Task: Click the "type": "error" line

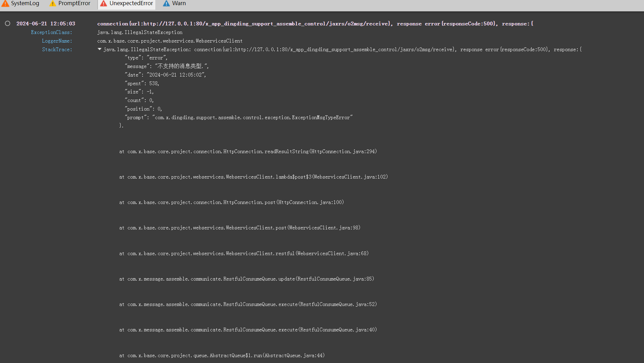Action: click(x=146, y=58)
